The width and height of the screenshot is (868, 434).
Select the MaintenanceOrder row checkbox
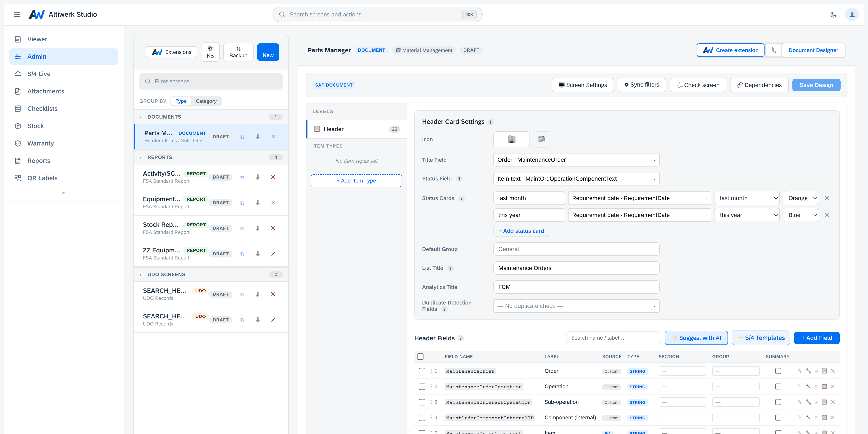click(x=422, y=371)
